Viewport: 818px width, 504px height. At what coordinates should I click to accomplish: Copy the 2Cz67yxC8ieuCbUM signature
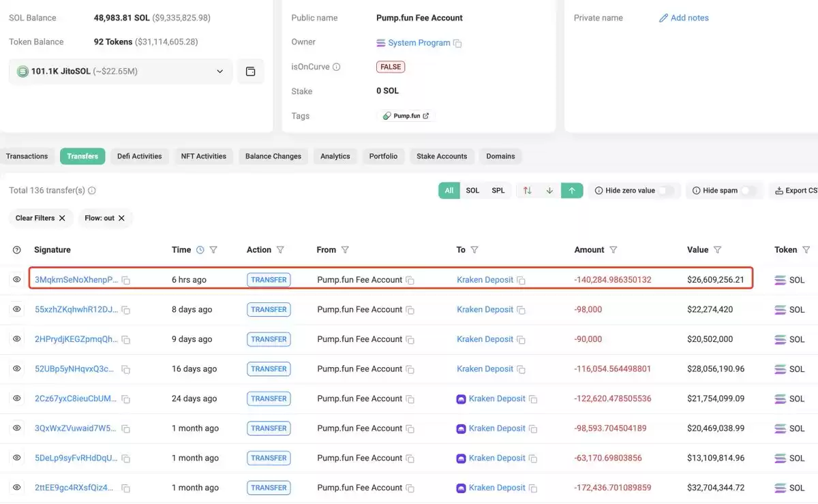point(126,399)
